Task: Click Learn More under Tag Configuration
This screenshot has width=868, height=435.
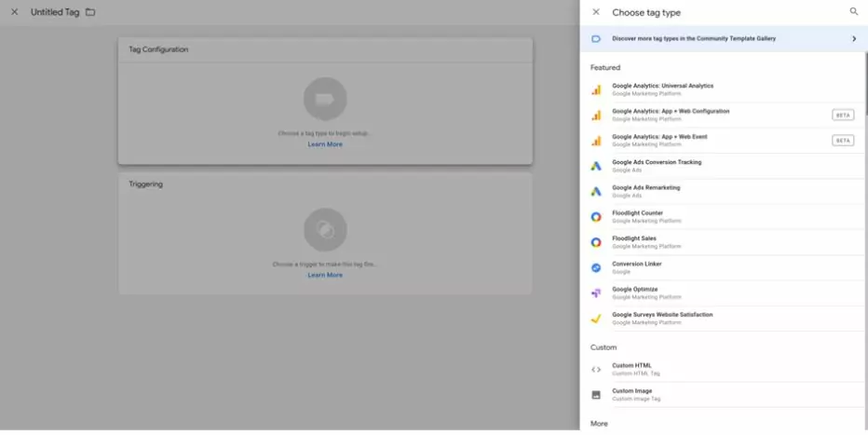Action: pos(325,144)
